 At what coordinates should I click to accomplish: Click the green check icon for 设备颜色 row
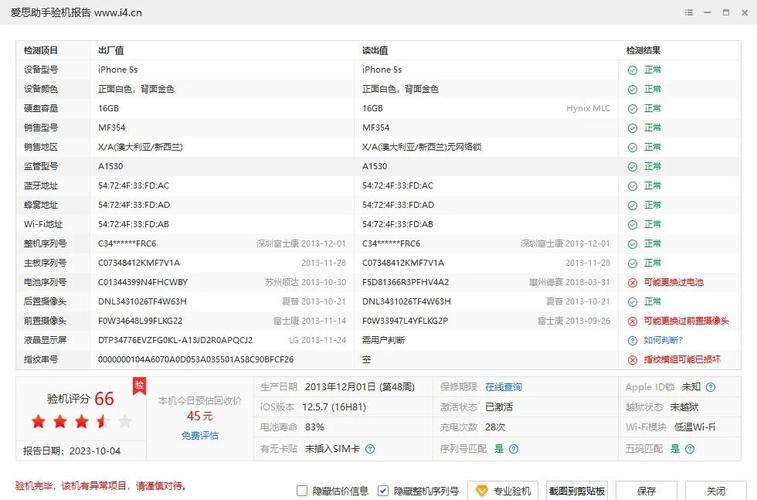pos(632,89)
